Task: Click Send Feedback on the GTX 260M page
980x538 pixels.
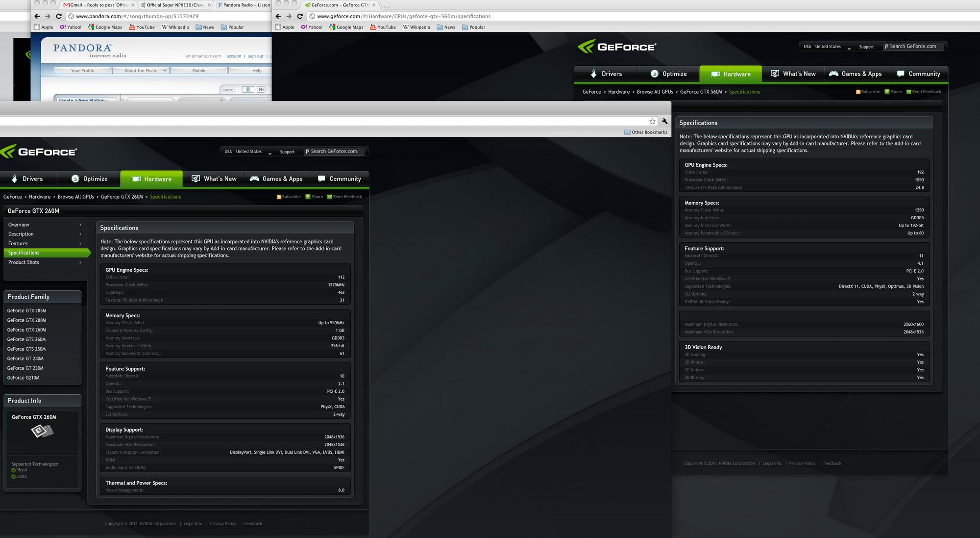Action: pyautogui.click(x=344, y=197)
